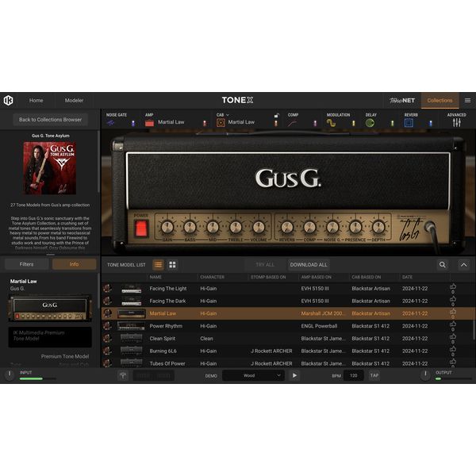476x476 pixels.
Task: Go to the Home tab
Action: coord(36,101)
